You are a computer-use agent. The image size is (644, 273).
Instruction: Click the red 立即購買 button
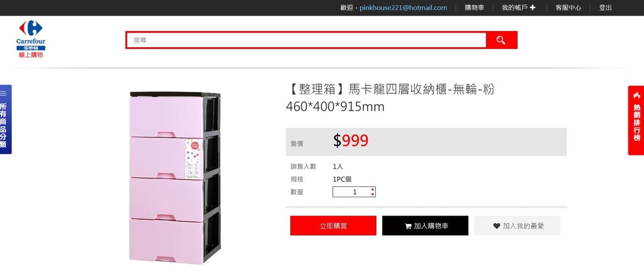[x=333, y=226]
